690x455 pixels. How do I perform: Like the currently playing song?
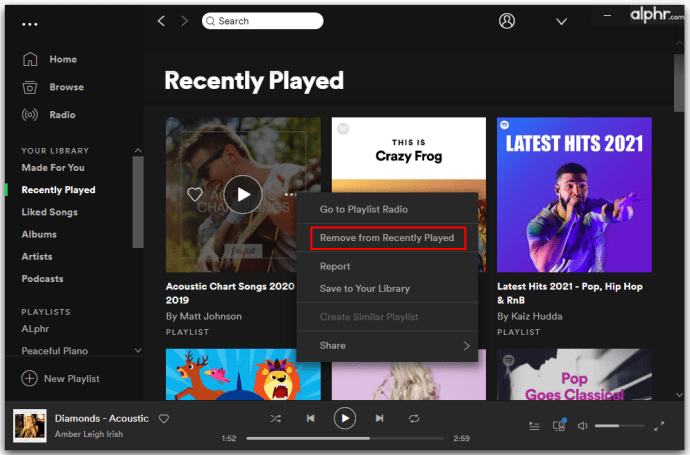(164, 419)
